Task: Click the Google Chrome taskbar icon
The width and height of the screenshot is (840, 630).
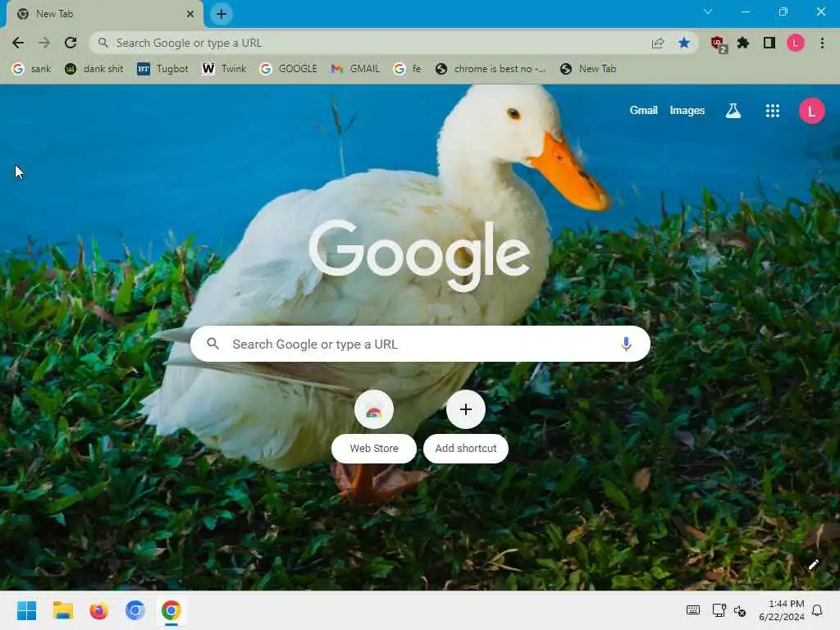Action: pos(171,610)
